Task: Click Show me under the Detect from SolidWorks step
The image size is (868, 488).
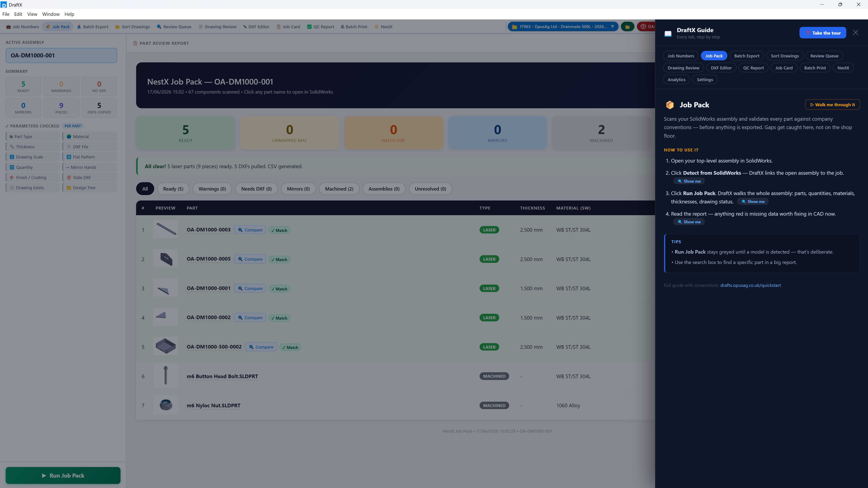Action: [689, 181]
